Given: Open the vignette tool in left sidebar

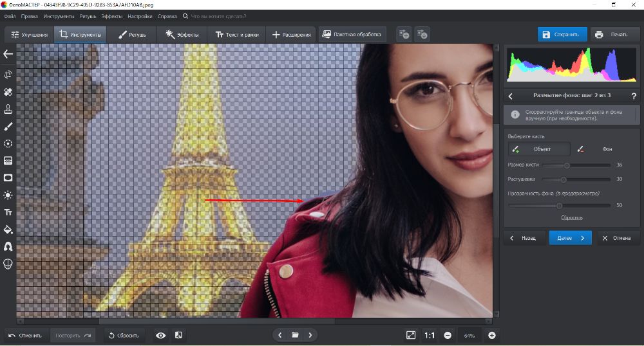Looking at the screenshot, I should [x=8, y=178].
